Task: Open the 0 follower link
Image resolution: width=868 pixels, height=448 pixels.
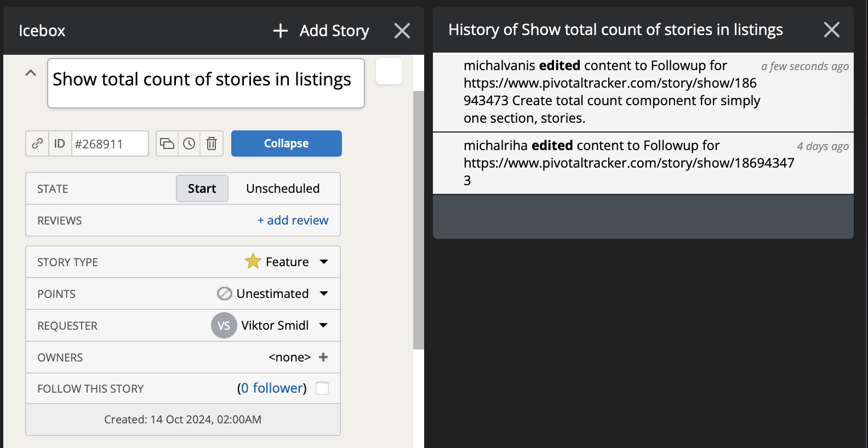Action: [272, 388]
